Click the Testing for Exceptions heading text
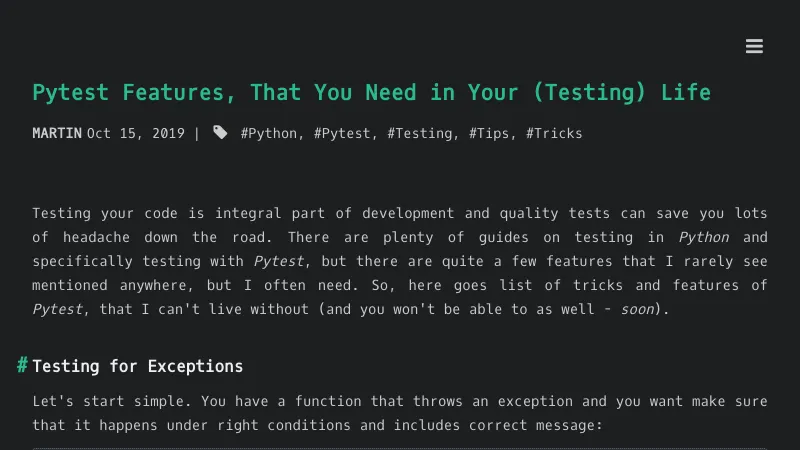 (x=138, y=366)
